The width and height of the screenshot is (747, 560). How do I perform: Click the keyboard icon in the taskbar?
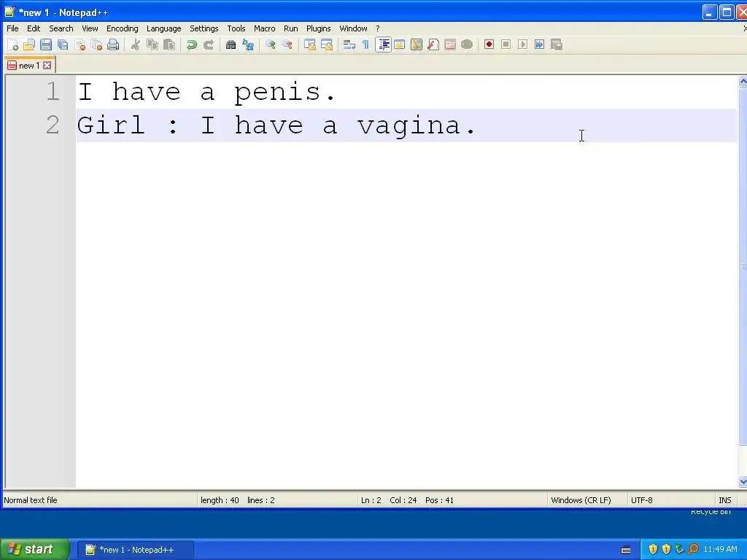pyautogui.click(x=626, y=550)
